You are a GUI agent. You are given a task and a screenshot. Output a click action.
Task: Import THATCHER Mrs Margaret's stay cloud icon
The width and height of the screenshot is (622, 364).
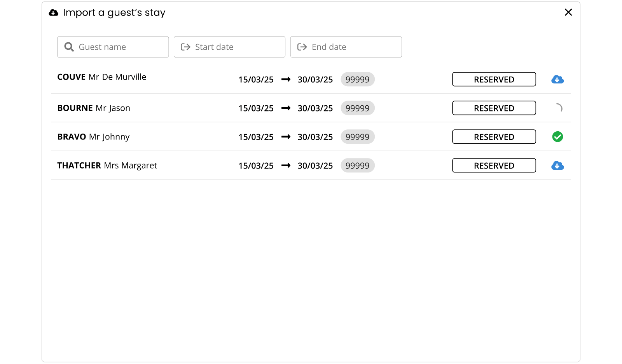coord(557,165)
